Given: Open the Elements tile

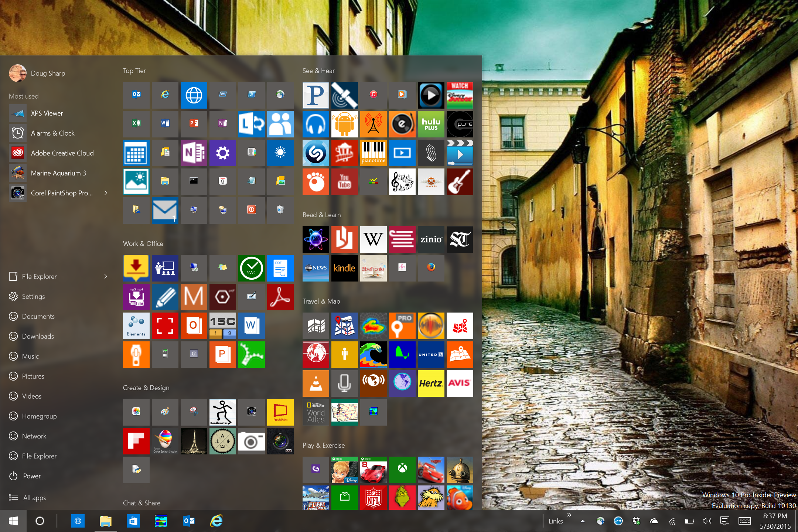Looking at the screenshot, I should [136, 325].
